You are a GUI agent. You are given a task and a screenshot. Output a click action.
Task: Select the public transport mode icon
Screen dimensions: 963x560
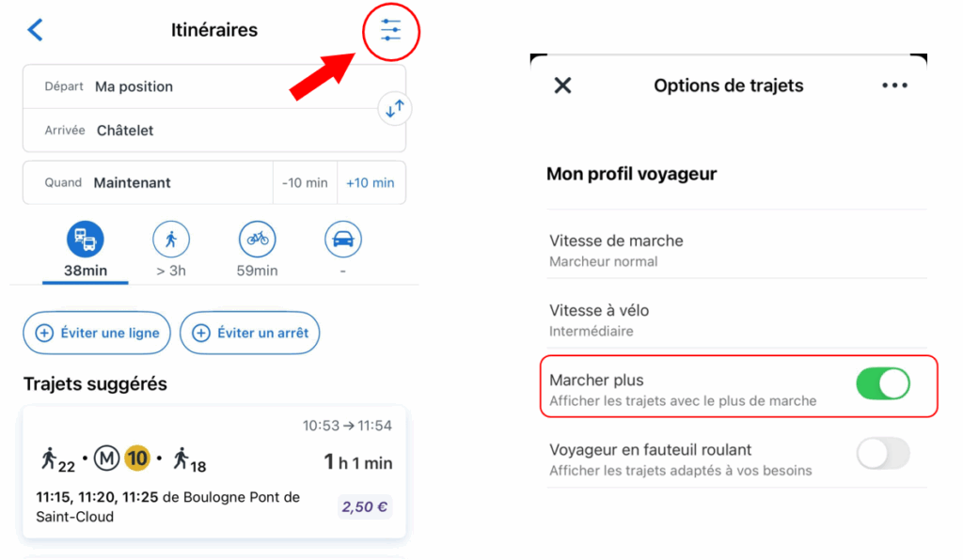86,240
